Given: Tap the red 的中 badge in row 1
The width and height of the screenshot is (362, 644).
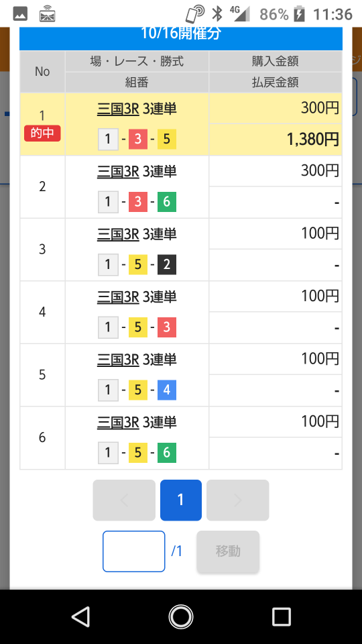Looking at the screenshot, I should tap(42, 133).
